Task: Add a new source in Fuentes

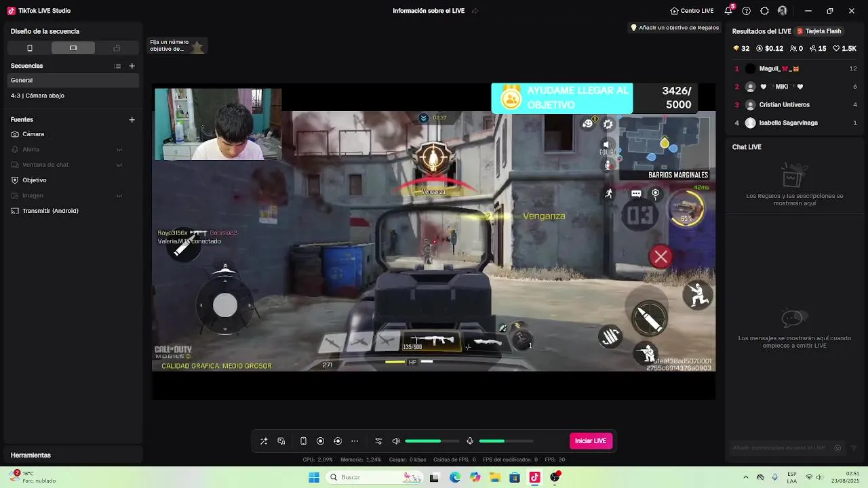Action: 132,119
